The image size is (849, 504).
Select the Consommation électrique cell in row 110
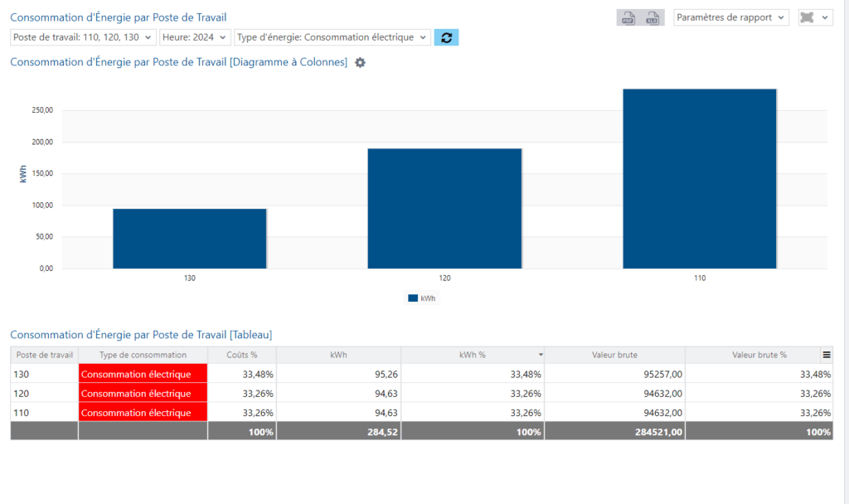pos(143,413)
